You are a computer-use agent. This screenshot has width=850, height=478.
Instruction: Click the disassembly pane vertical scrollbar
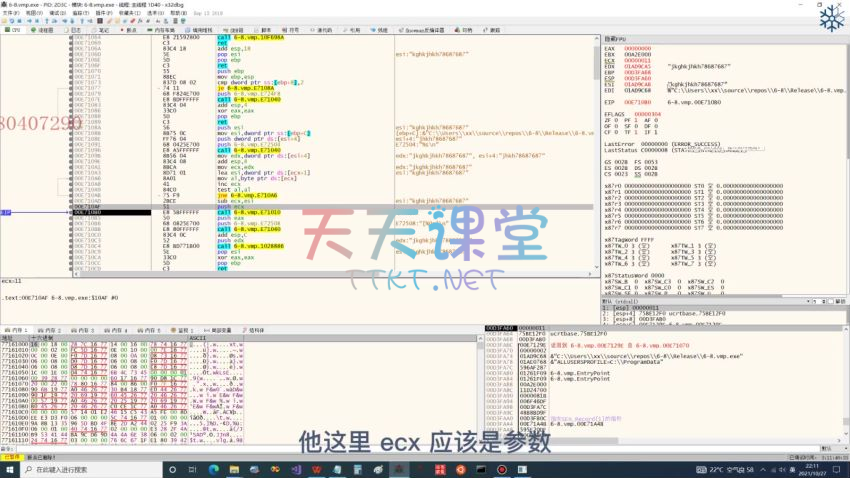tap(598, 150)
